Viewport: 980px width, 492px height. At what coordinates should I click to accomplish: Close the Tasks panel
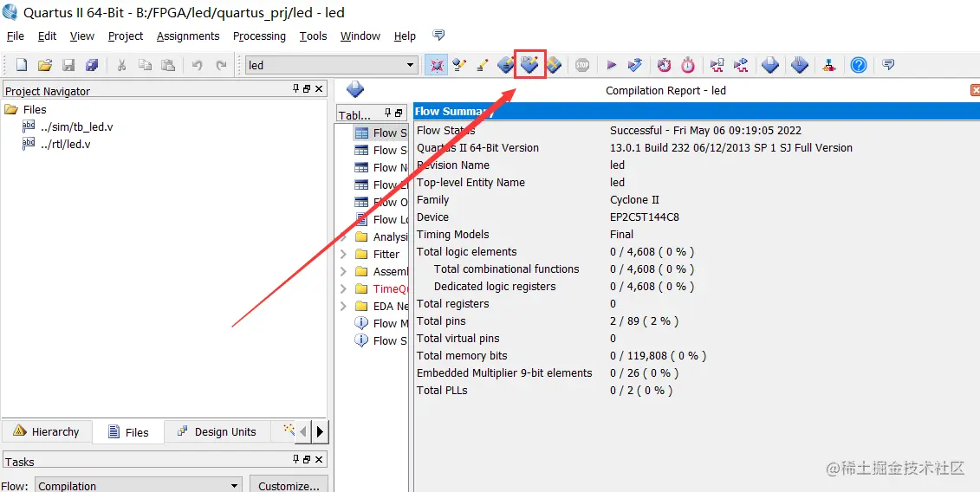[x=319, y=460]
